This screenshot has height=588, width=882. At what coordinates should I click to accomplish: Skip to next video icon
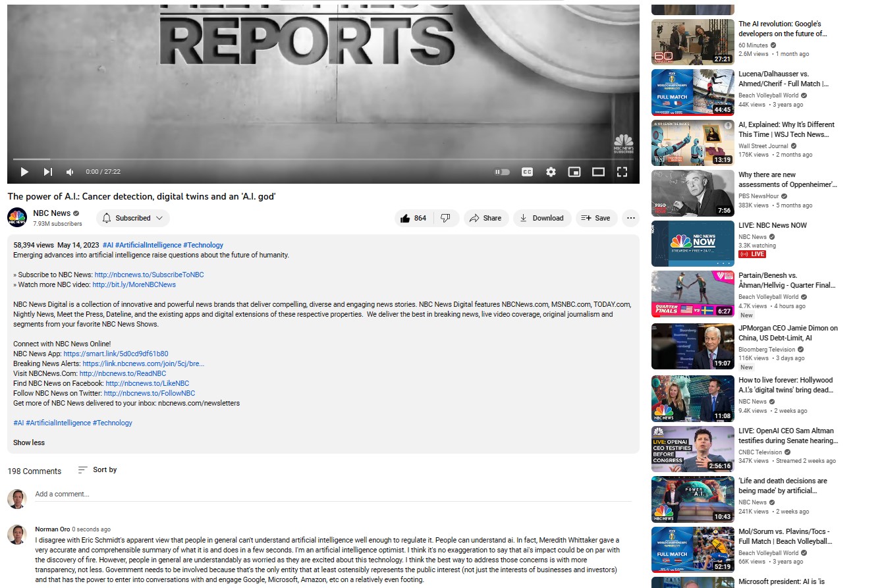coord(47,172)
